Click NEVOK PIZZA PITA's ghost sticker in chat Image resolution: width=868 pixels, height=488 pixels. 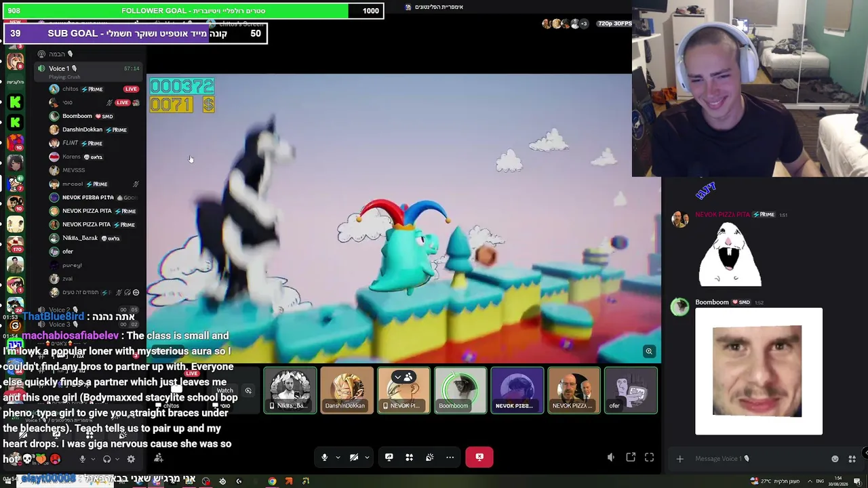[x=730, y=255]
